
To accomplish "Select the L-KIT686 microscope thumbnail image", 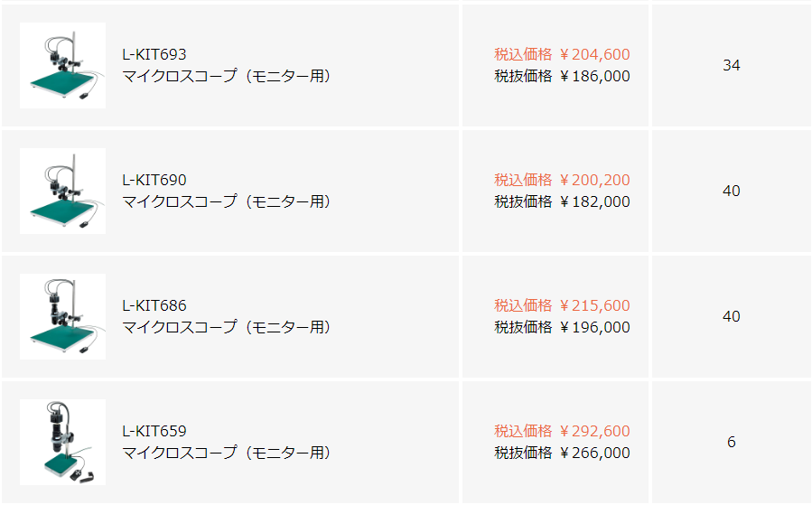I will pyautogui.click(x=62, y=317).
